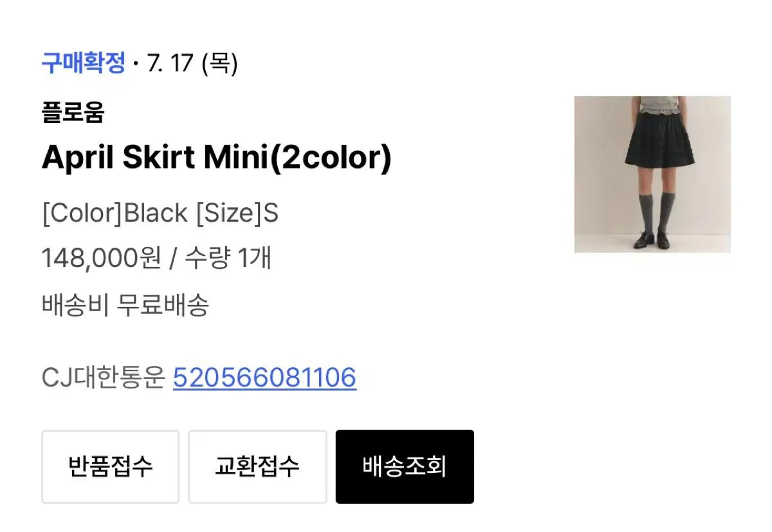Click the [Color]Black option text
Image resolution: width=772 pixels, height=532 pixels.
point(115,214)
